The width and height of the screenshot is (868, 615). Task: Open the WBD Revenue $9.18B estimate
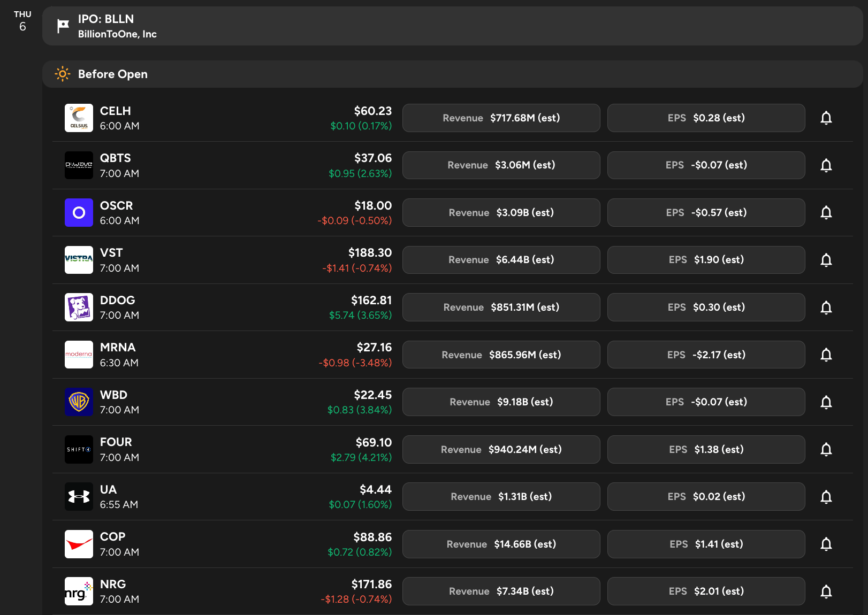(501, 402)
